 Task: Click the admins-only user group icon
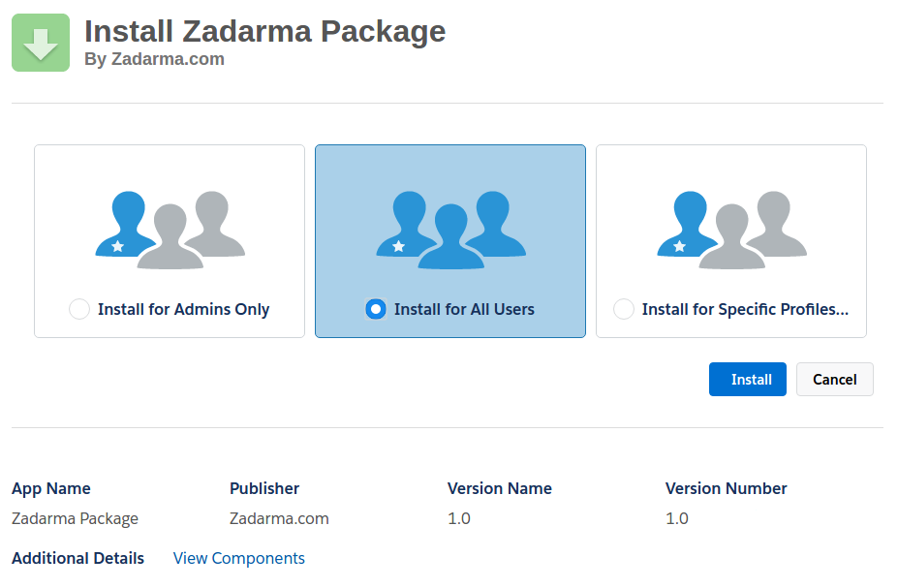(x=170, y=230)
